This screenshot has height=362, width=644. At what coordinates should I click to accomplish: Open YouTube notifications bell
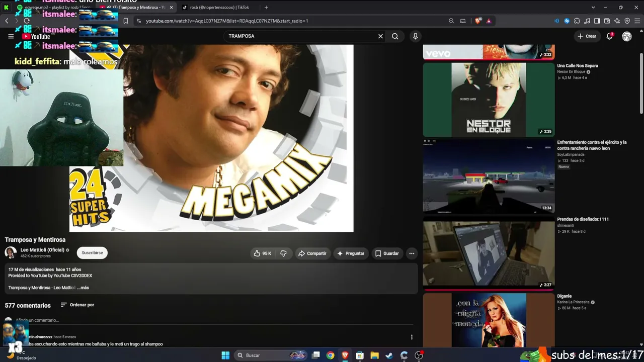(x=609, y=36)
